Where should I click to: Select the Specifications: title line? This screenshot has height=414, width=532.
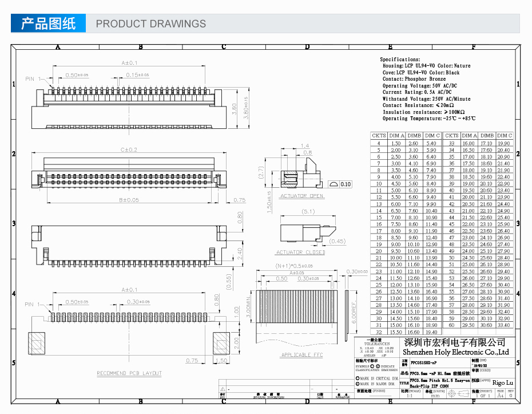point(400,59)
